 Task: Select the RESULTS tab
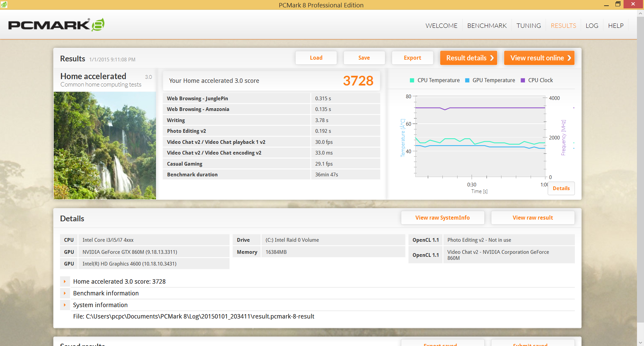pos(563,26)
